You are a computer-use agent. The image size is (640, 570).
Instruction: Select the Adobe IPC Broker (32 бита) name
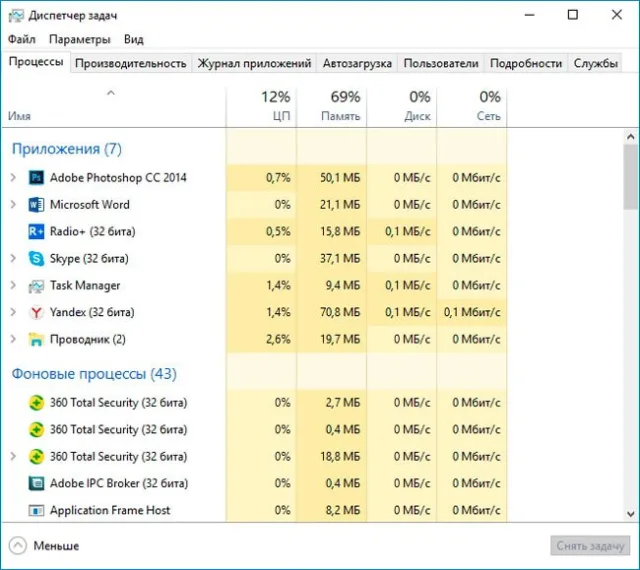[119, 483]
